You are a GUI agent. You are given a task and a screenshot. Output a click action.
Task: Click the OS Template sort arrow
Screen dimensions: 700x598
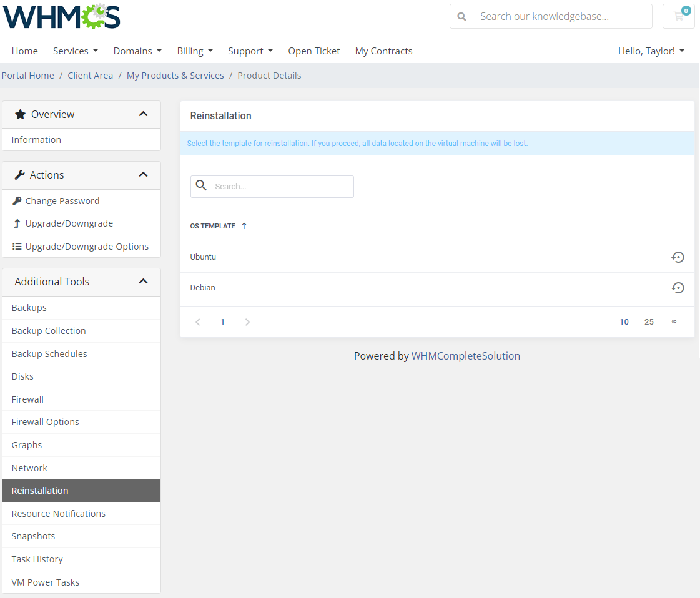tap(244, 226)
